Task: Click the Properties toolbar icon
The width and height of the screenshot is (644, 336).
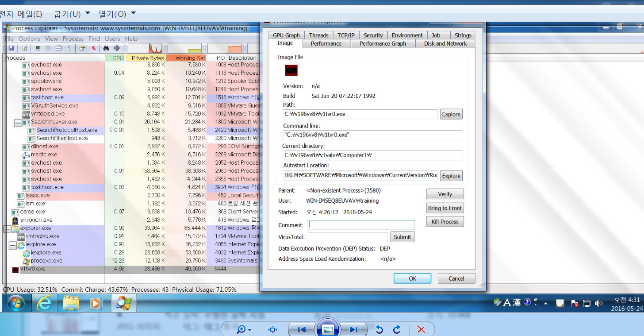Action: [82, 48]
